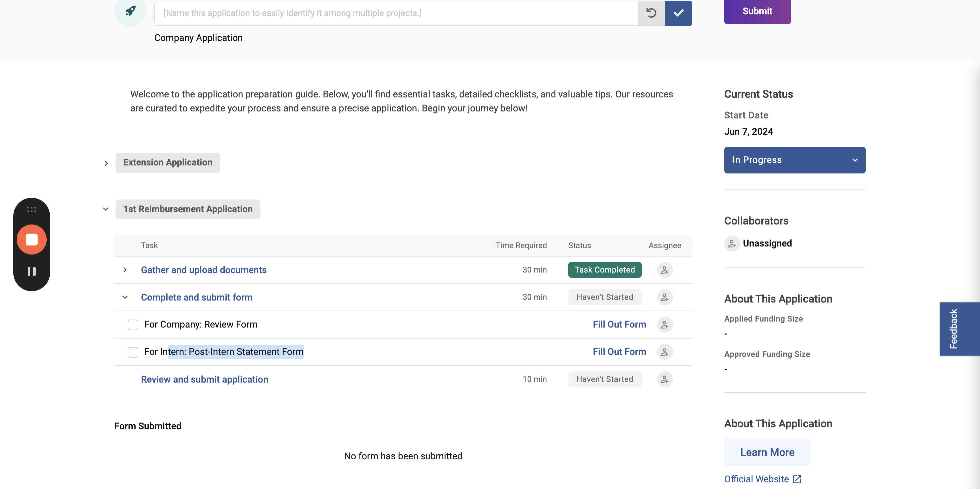The height and width of the screenshot is (489, 980).
Task: Expand Gather and upload documents row
Action: [x=125, y=270]
